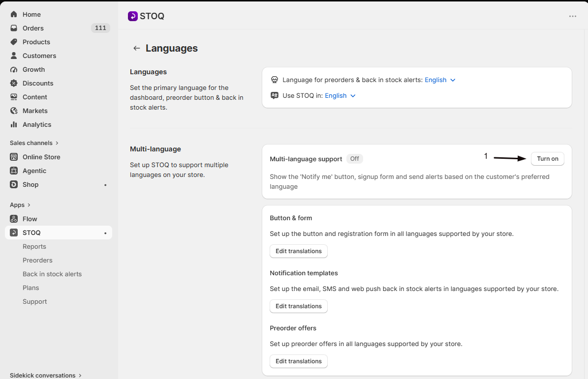This screenshot has width=588, height=379.
Task: Open Support under STOQ
Action: [34, 301]
